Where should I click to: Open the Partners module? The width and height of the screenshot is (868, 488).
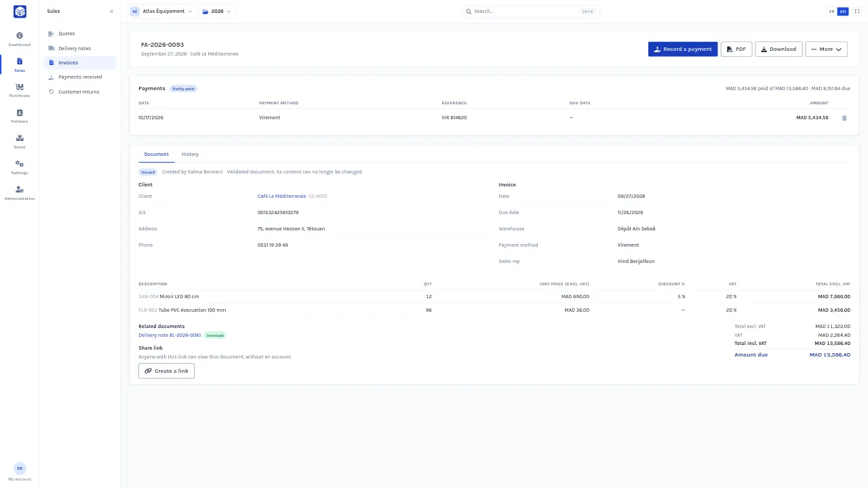(x=20, y=116)
